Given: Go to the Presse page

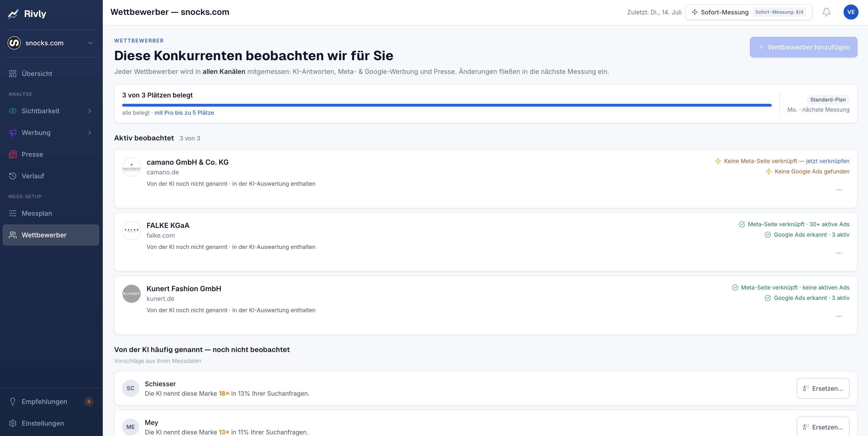Looking at the screenshot, I should coord(51,154).
